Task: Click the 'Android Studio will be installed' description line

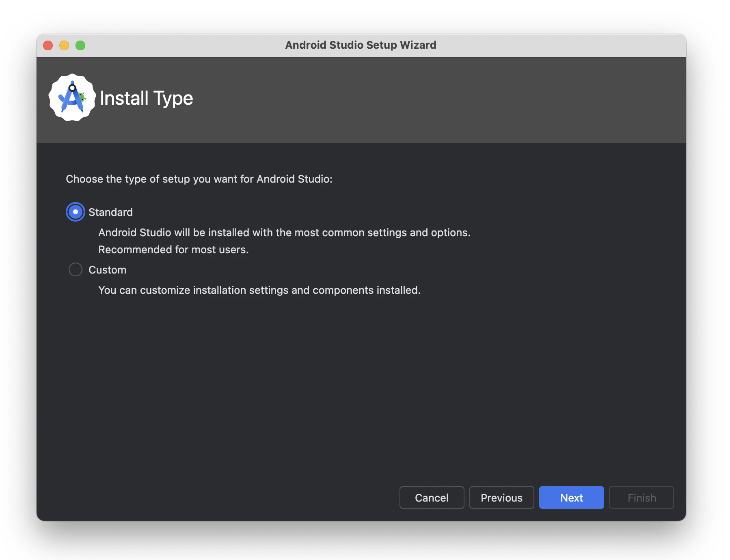Action: point(284,233)
